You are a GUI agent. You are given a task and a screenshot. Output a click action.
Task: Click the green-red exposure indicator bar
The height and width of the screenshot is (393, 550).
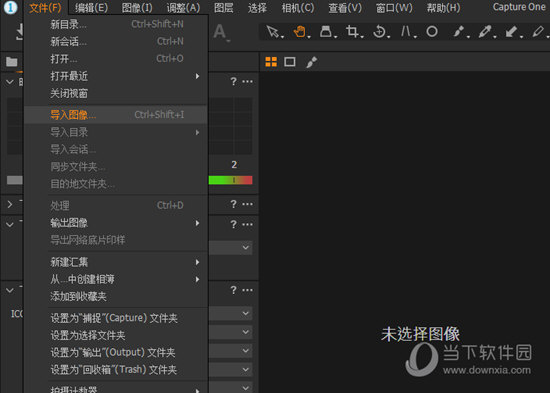click(230, 180)
